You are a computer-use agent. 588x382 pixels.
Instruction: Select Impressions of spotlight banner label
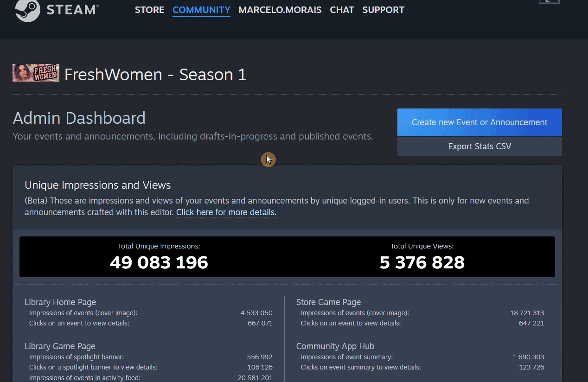[77, 357]
